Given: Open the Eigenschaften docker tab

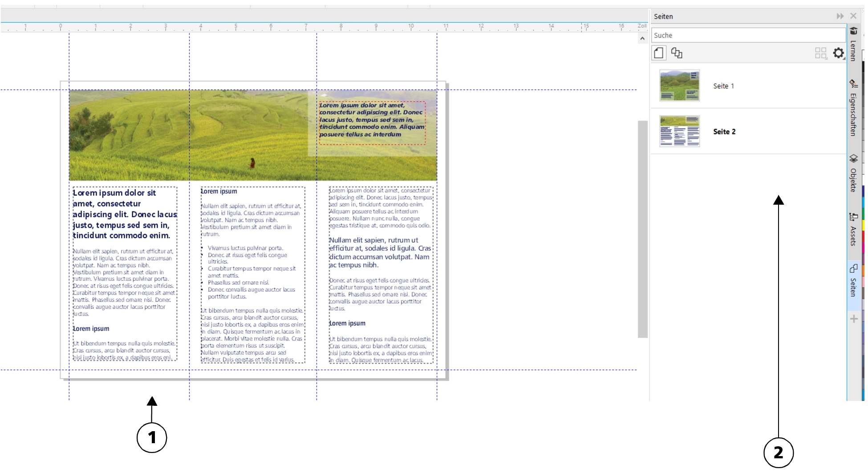Looking at the screenshot, I should click(853, 108).
